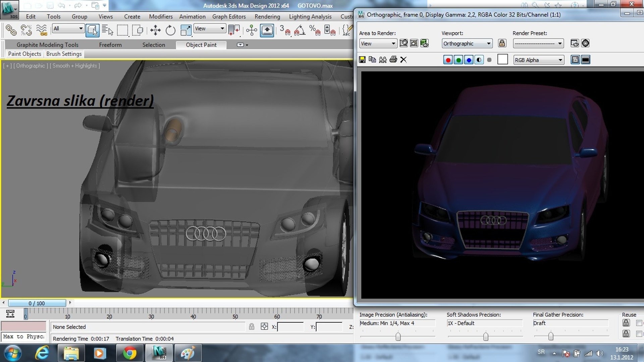This screenshot has height=362, width=644.
Task: Toggle the red channel display
Action: point(448,60)
